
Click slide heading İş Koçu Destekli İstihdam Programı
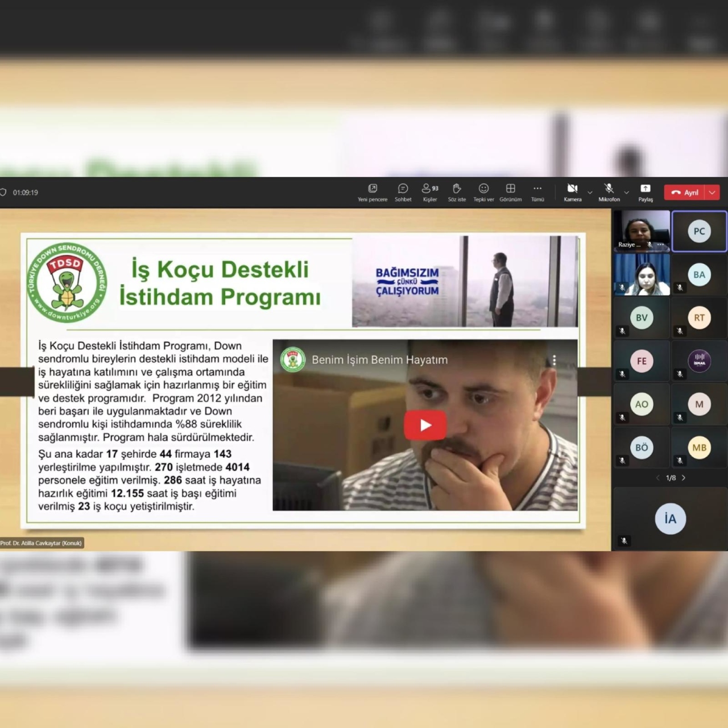pyautogui.click(x=220, y=283)
